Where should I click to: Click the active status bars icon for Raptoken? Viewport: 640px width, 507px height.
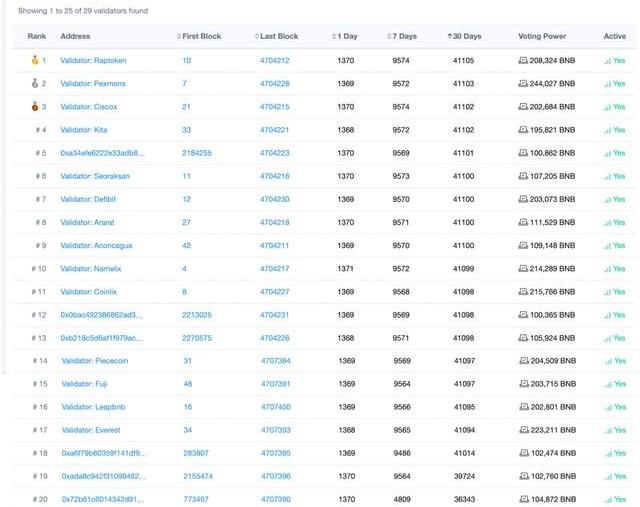(607, 60)
